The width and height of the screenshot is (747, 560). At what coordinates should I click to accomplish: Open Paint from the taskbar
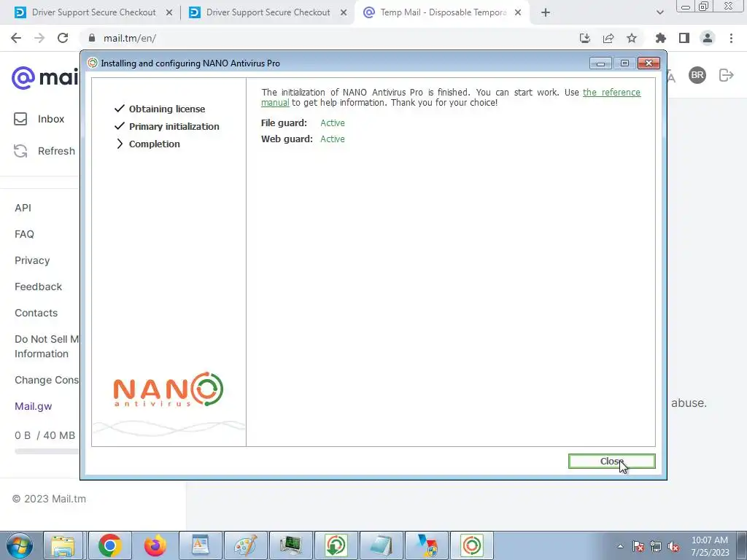[x=246, y=545]
